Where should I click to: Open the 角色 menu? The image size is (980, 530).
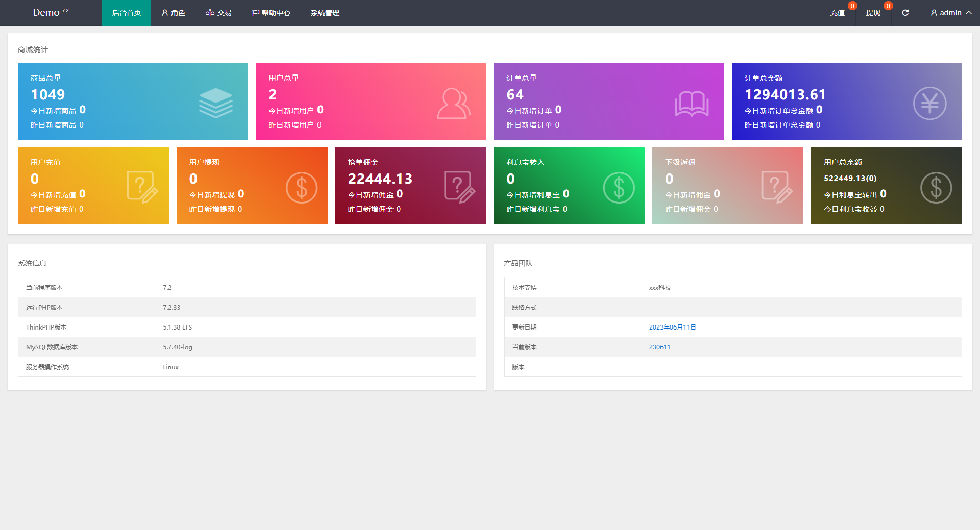[x=173, y=13]
